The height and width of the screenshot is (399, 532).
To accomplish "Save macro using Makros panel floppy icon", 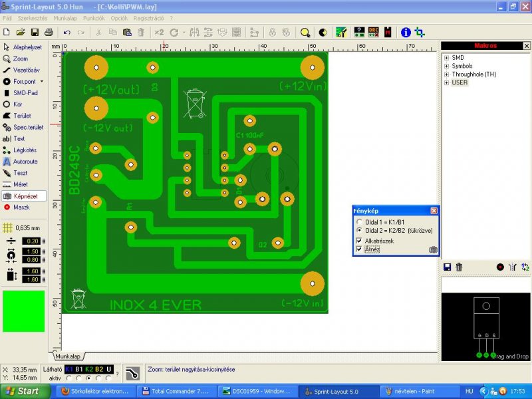I will pyautogui.click(x=447, y=267).
